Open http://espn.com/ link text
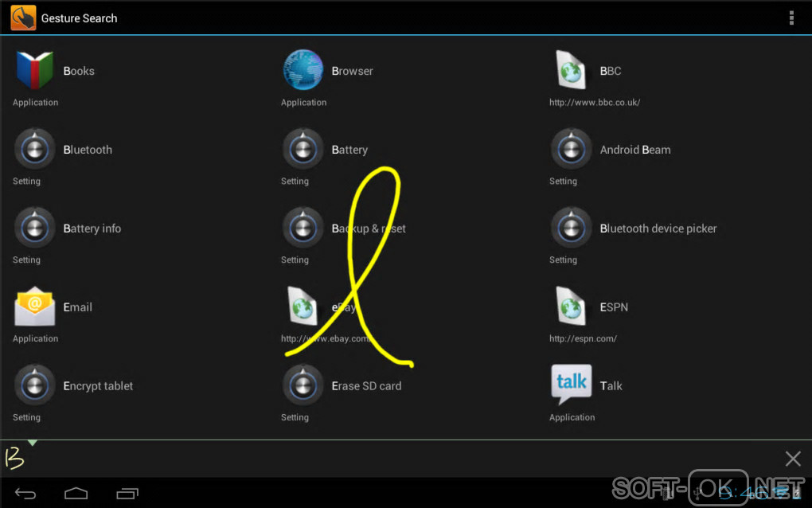 click(583, 338)
